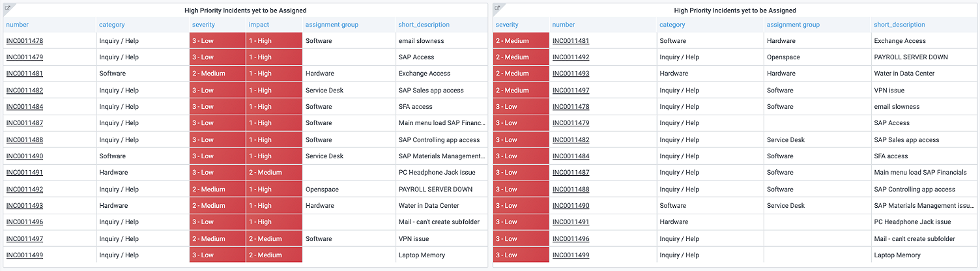980x271 pixels.
Task: Click the red '2 - Medium' impact cell for INC0011491
Action: click(x=274, y=173)
